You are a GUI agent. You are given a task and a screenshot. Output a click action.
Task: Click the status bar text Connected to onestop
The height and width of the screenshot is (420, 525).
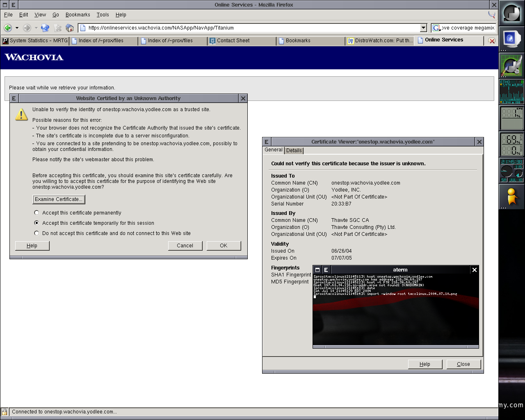point(64,412)
